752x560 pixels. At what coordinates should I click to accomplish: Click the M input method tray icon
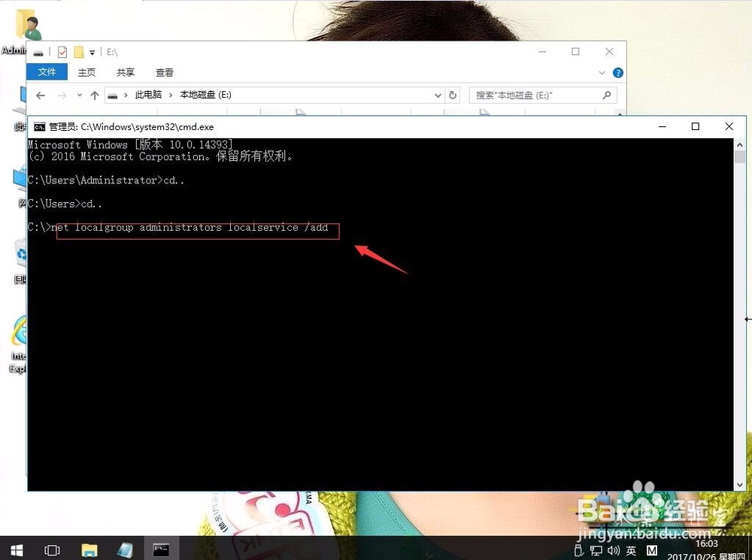click(652, 550)
